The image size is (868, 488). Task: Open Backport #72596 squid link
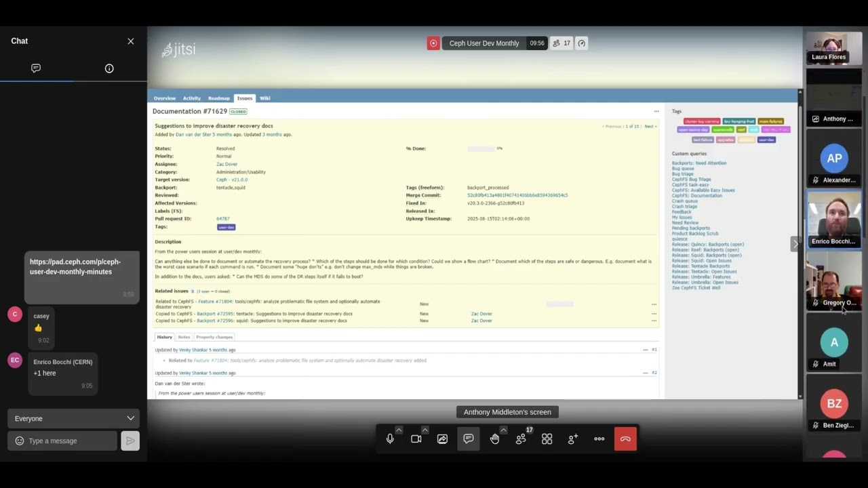pyautogui.click(x=215, y=321)
